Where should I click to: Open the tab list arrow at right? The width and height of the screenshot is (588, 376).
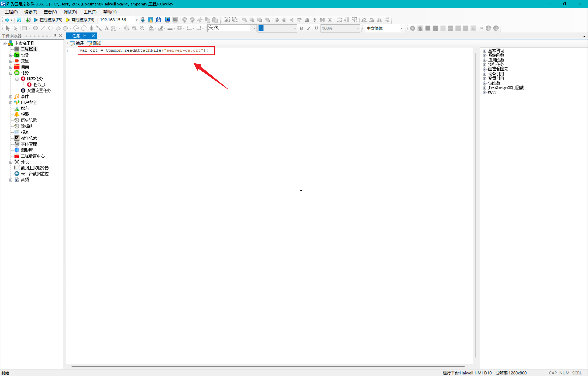pyautogui.click(x=584, y=36)
